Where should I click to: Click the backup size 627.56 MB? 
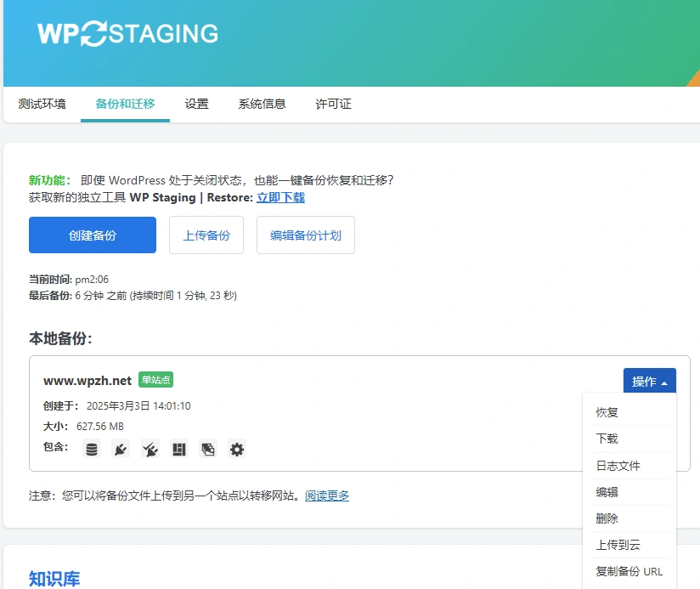point(100,427)
